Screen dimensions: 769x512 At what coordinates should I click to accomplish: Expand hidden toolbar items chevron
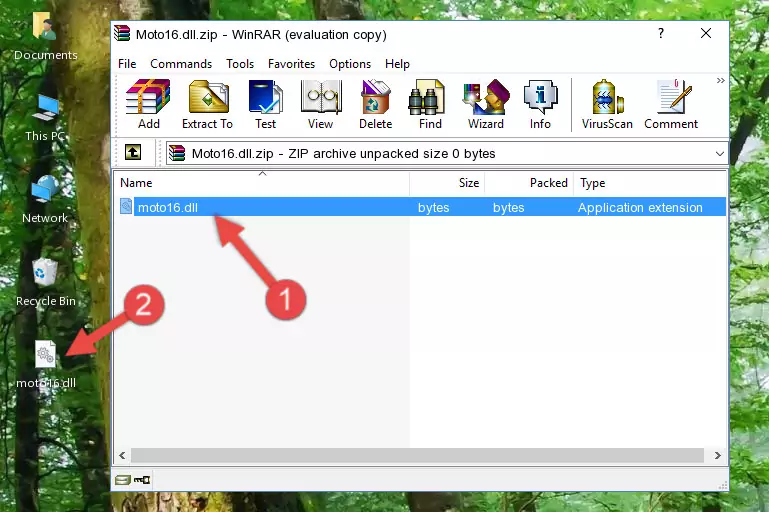[720, 80]
